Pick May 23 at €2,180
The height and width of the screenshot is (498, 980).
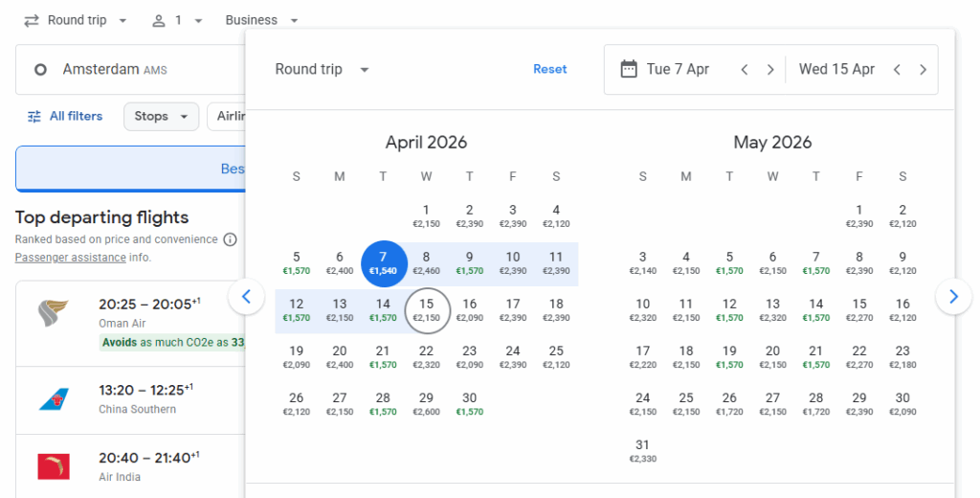click(902, 357)
